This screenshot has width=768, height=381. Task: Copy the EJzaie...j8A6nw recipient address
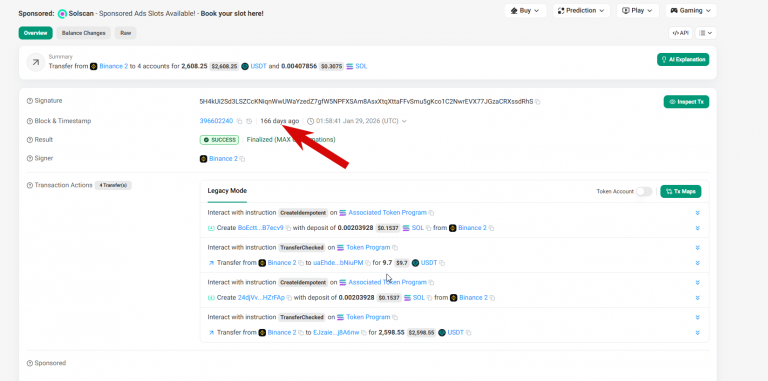pyautogui.click(x=364, y=333)
